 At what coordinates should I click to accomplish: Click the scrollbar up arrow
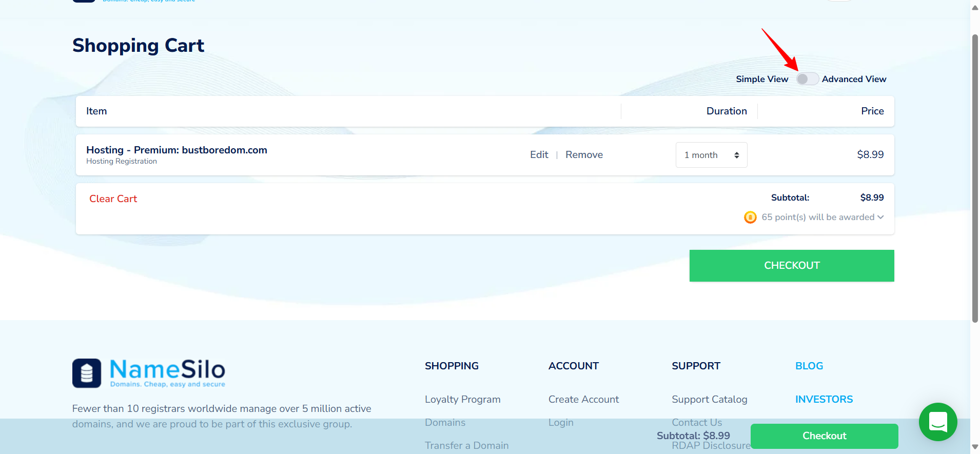point(975,7)
